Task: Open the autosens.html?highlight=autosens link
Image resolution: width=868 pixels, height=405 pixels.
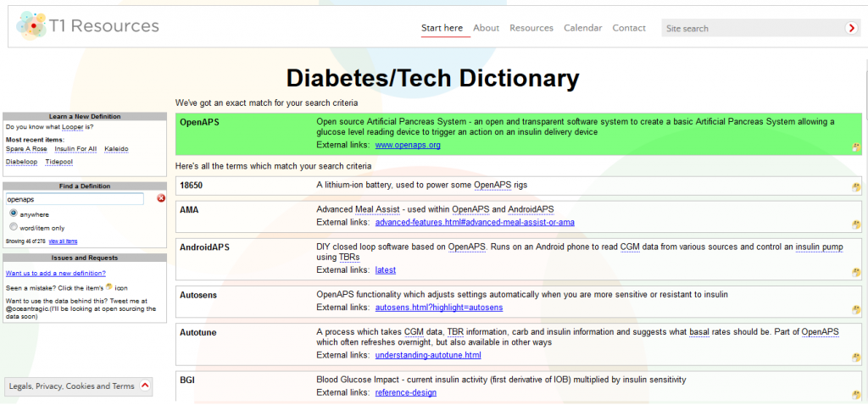Action: click(x=439, y=307)
